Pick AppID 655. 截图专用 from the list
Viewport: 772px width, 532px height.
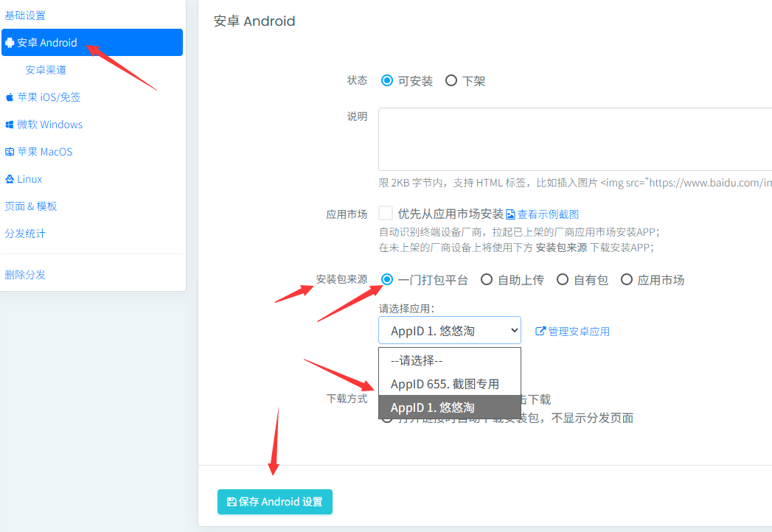(x=445, y=384)
